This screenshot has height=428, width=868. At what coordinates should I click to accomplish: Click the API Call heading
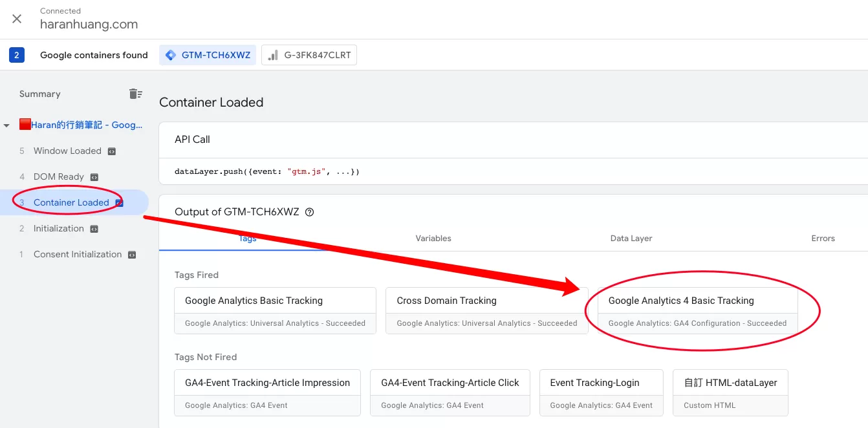coord(192,139)
